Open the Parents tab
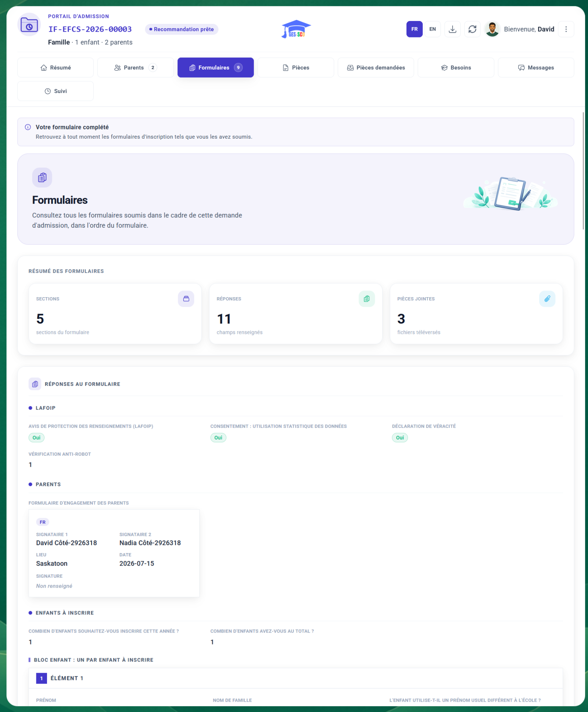The width and height of the screenshot is (588, 712). click(136, 68)
